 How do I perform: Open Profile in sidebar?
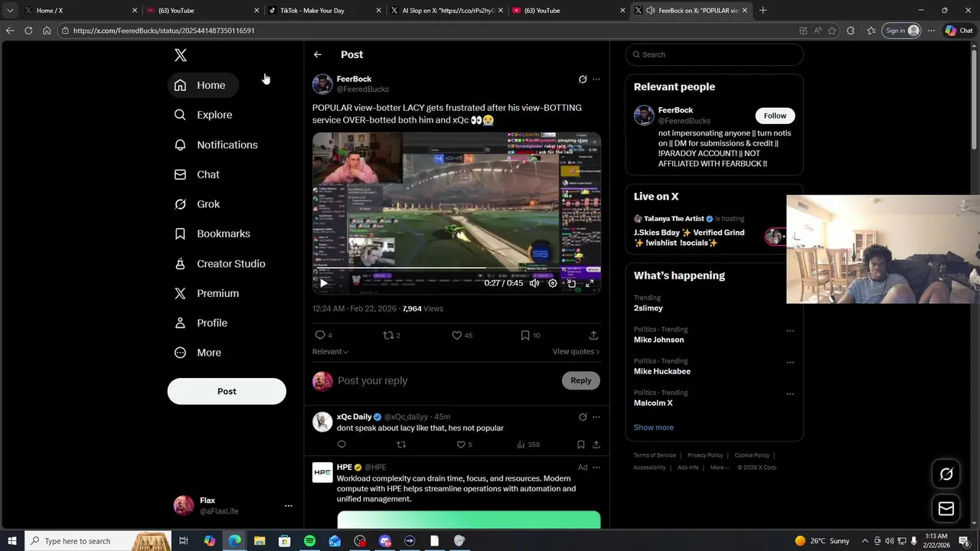tap(201, 323)
